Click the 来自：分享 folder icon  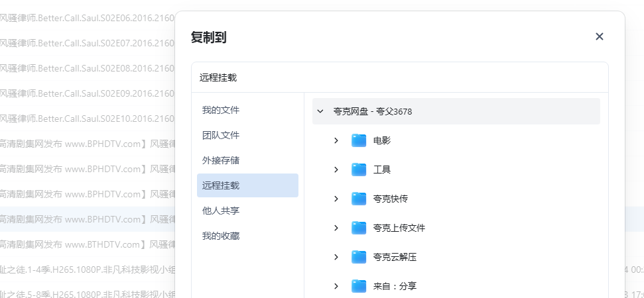click(359, 286)
